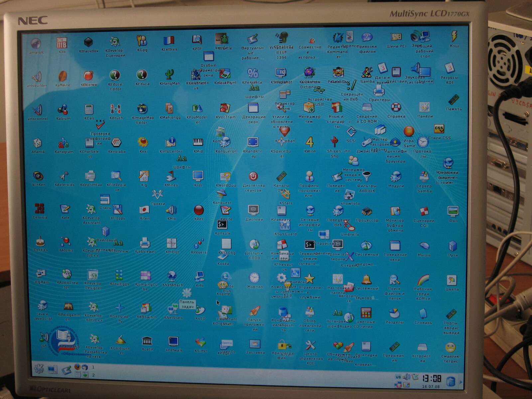The width and height of the screenshot is (532, 399).
Task: Open the Кэш lightning icon
Action: (454, 36)
